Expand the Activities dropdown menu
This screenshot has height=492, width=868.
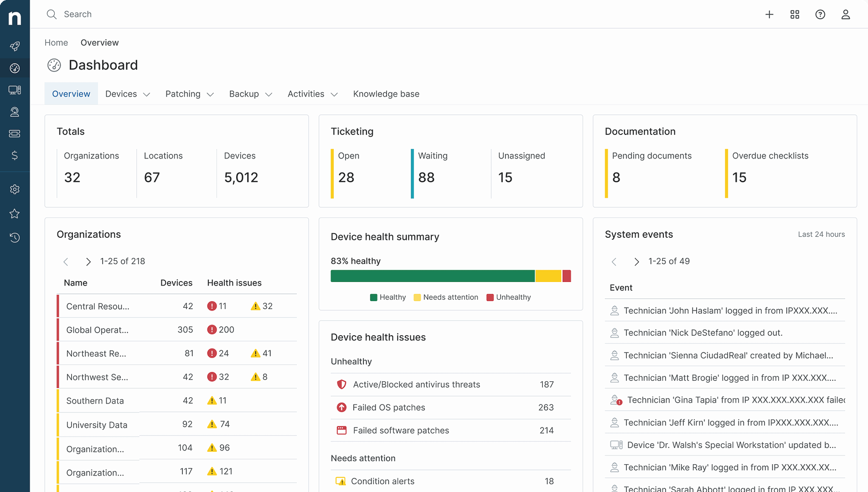tap(313, 94)
